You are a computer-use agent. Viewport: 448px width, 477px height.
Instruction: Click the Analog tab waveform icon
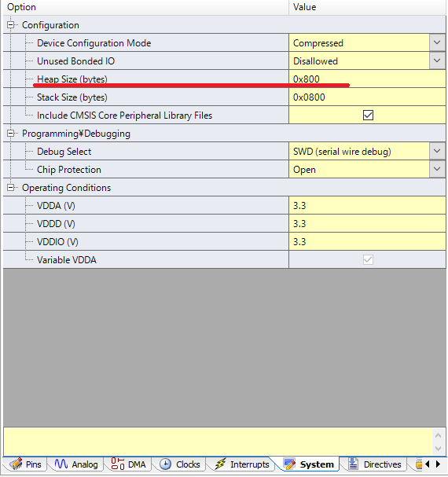[x=61, y=464]
